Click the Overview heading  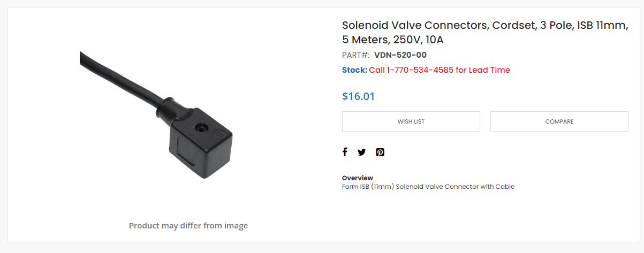(358, 178)
